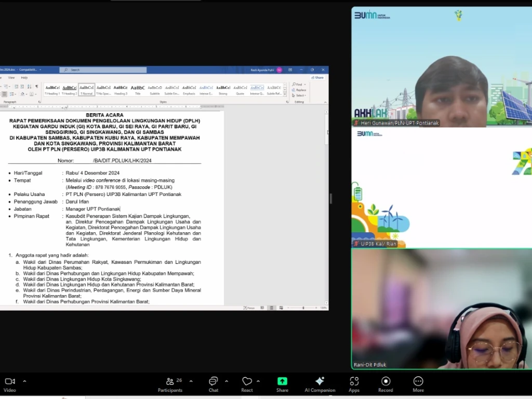The image size is (532, 399).
Task: Adjust the Word zoom slider
Action: (x=303, y=308)
